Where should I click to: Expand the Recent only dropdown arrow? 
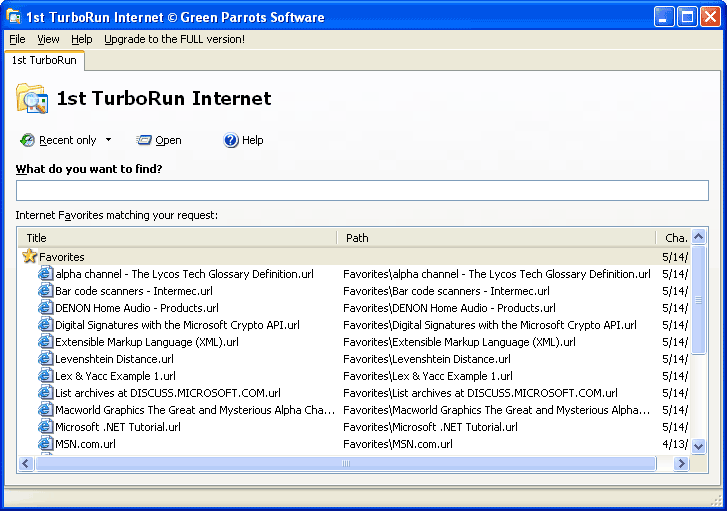108,140
